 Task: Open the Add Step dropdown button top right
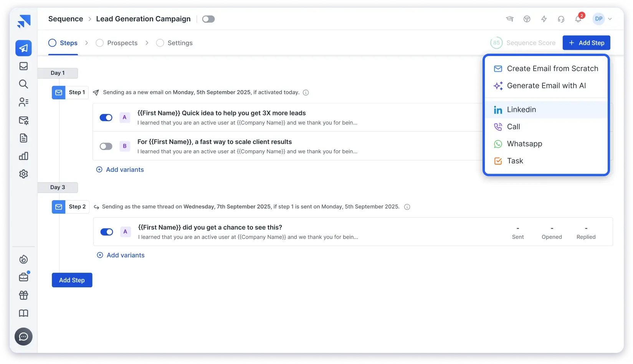click(x=586, y=43)
